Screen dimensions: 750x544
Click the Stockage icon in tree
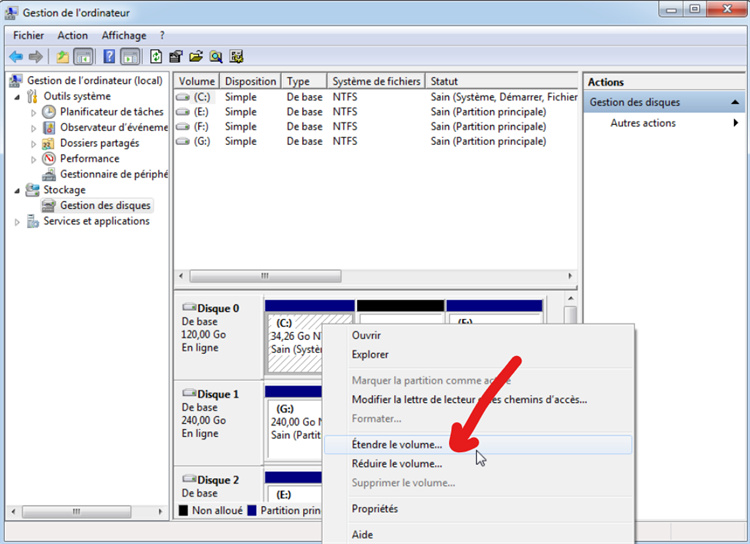(x=33, y=190)
